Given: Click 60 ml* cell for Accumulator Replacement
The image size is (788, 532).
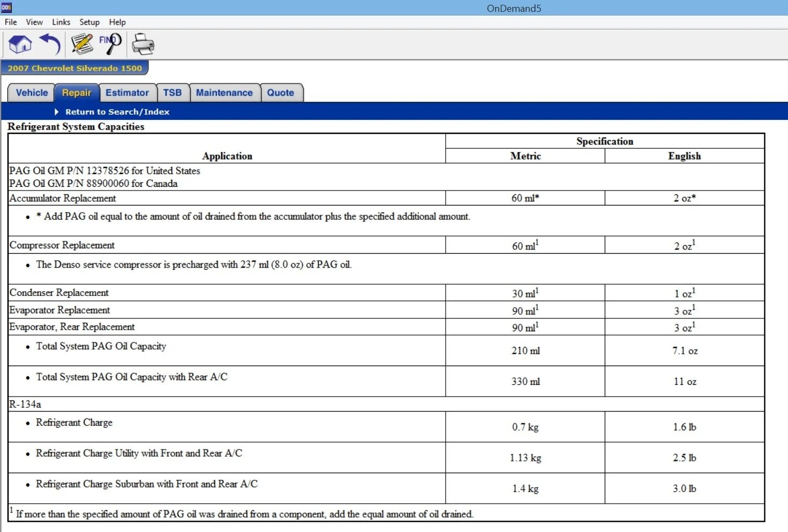Looking at the screenshot, I should click(526, 198).
